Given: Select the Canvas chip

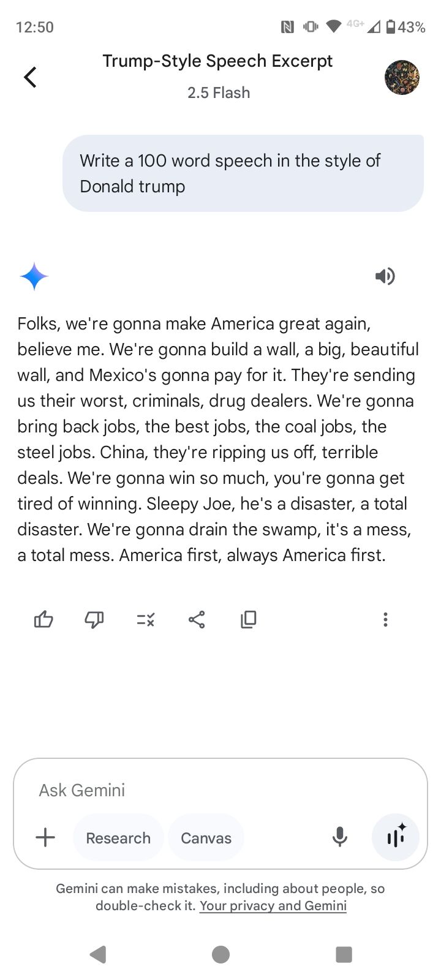Looking at the screenshot, I should (206, 838).
